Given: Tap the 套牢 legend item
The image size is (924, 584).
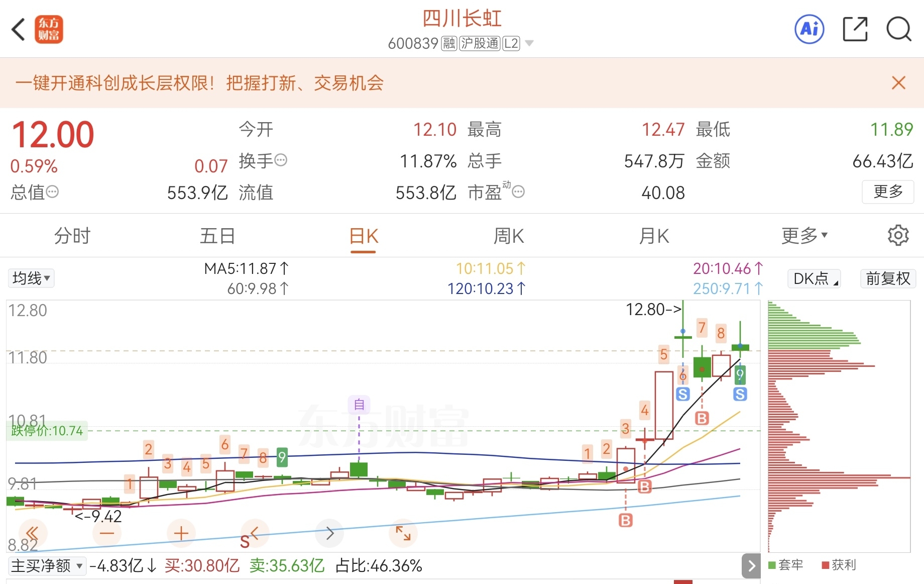Looking at the screenshot, I should 785,565.
